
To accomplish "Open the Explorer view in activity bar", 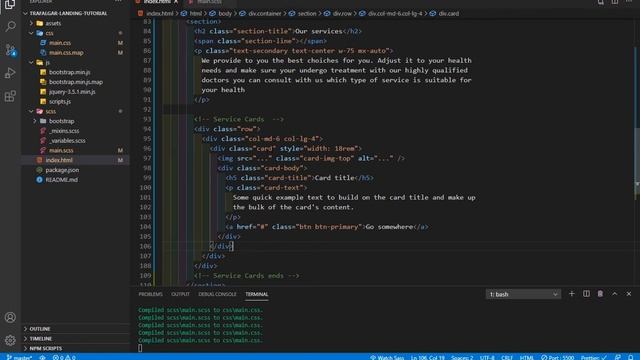I will 10,5.
